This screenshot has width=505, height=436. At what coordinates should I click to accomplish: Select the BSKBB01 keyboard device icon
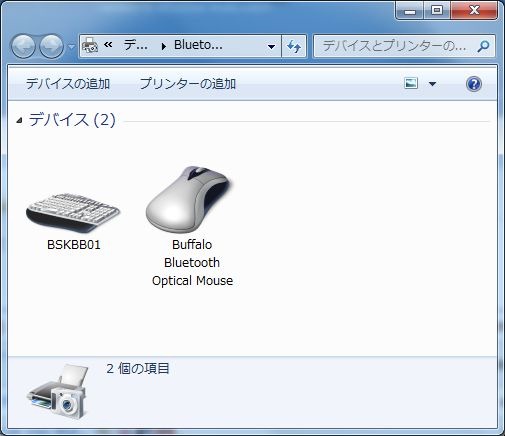coord(73,213)
